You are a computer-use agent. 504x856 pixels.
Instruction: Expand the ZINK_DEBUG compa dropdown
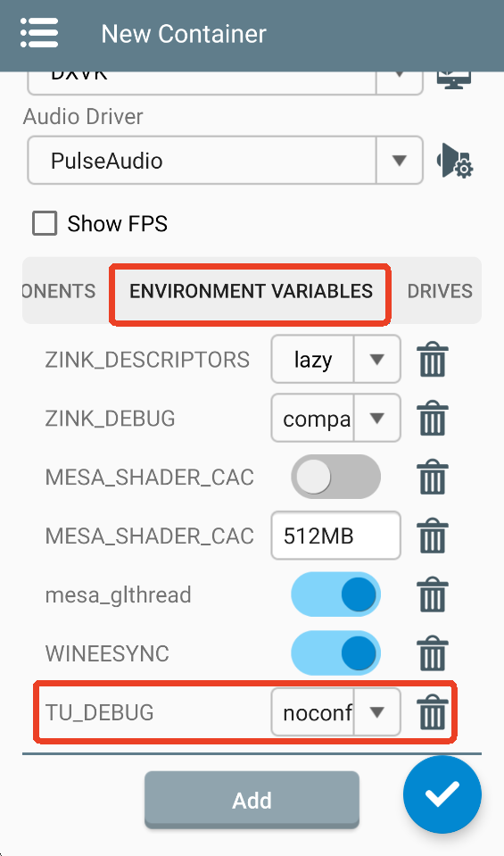336,418
